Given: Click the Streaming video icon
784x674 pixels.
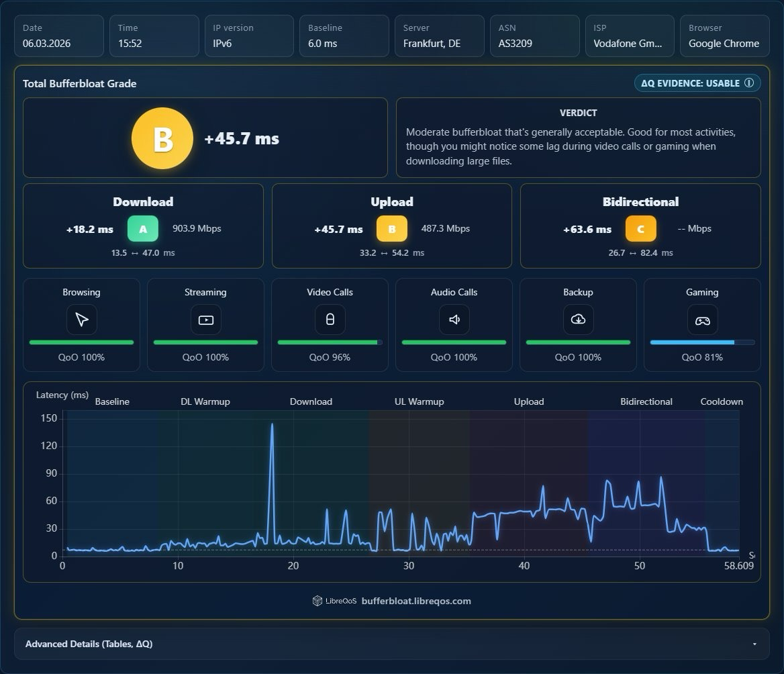Looking at the screenshot, I should click(205, 320).
